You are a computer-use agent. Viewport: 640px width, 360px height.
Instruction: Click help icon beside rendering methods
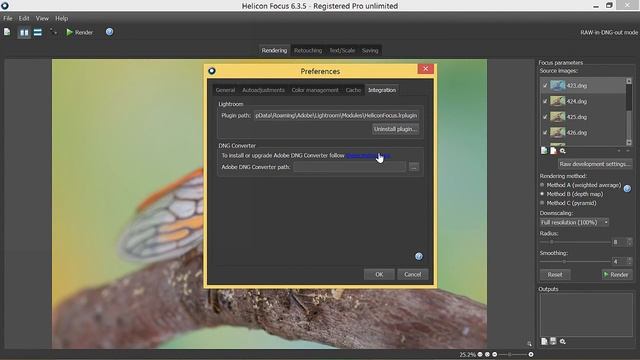point(627,189)
